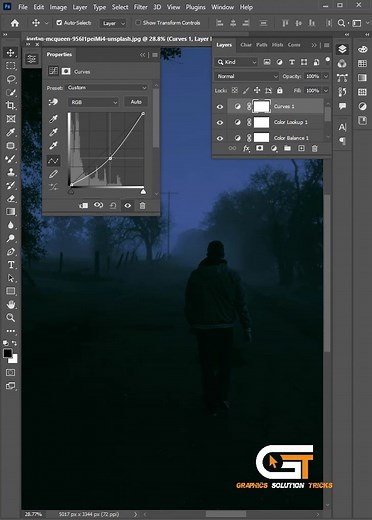Switch to the Layers tab

click(224, 45)
